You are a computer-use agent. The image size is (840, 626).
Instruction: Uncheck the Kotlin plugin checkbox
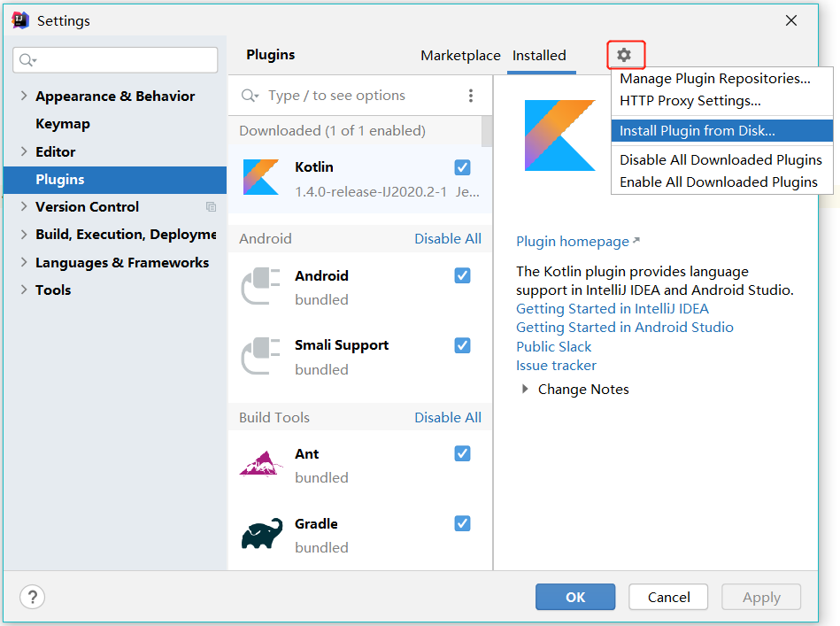coord(462,167)
